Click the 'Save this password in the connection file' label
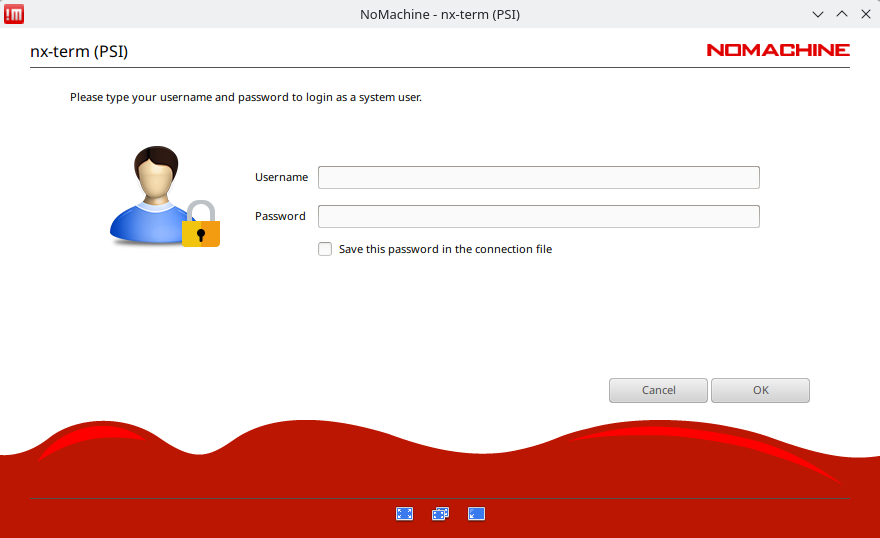The height and width of the screenshot is (538, 880). click(x=446, y=249)
